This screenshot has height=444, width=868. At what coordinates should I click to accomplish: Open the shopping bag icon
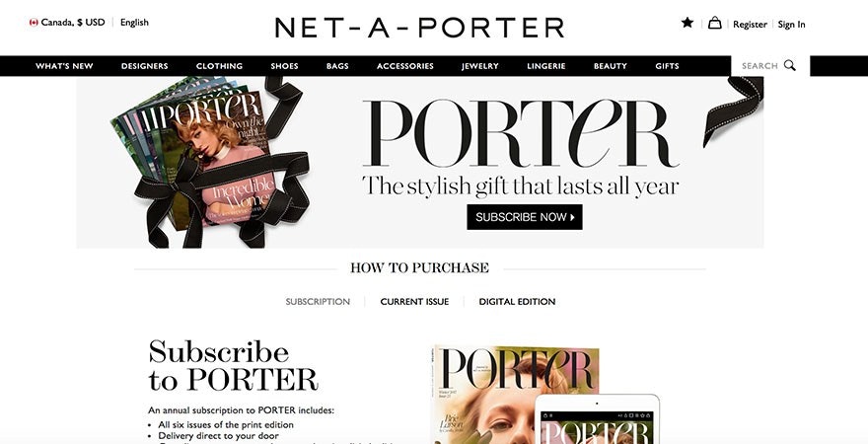(x=715, y=23)
